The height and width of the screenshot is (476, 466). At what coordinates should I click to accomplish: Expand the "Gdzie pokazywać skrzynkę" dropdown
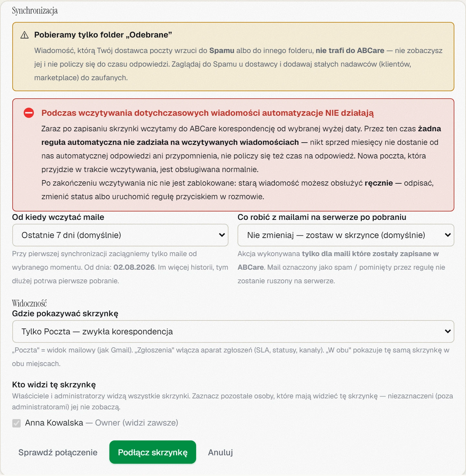233,331
